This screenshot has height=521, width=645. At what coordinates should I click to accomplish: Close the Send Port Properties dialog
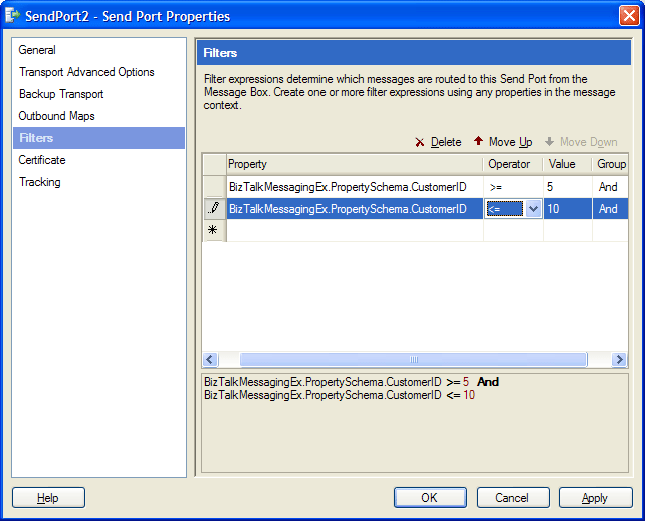(629, 16)
